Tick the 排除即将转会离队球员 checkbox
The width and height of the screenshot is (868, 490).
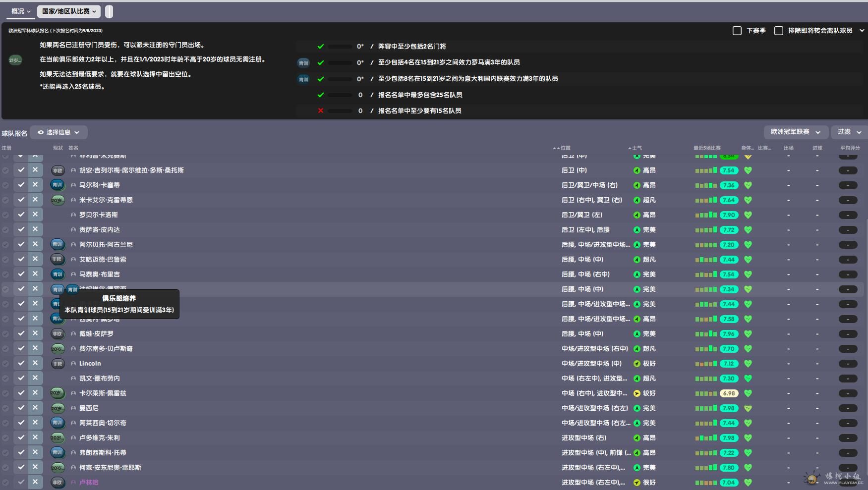tap(779, 31)
